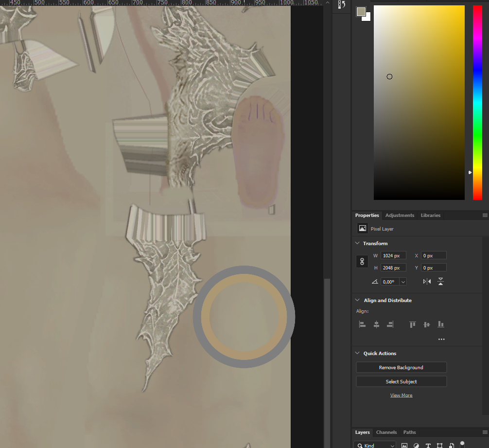Collapse the Transform section
This screenshot has height=448, width=489.
pyautogui.click(x=357, y=243)
